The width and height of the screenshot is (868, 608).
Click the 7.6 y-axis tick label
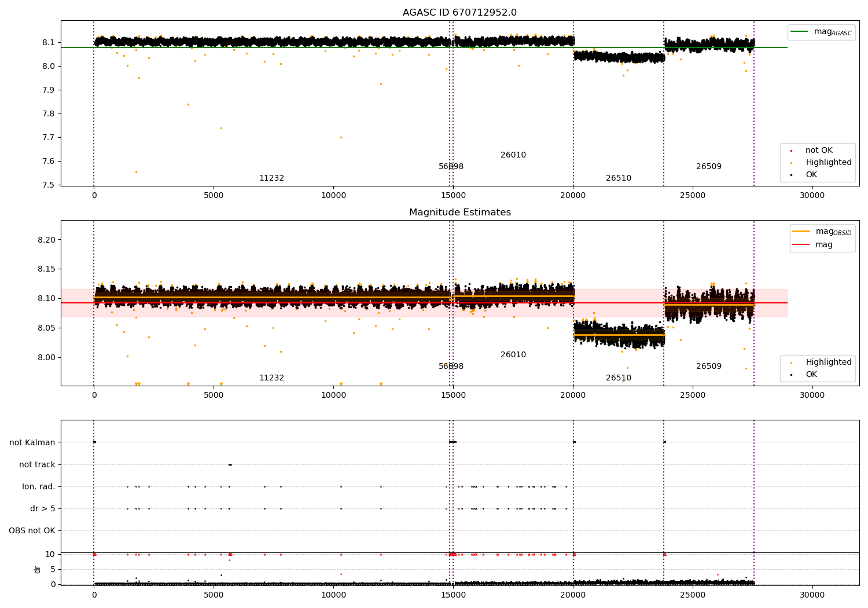click(49, 161)
